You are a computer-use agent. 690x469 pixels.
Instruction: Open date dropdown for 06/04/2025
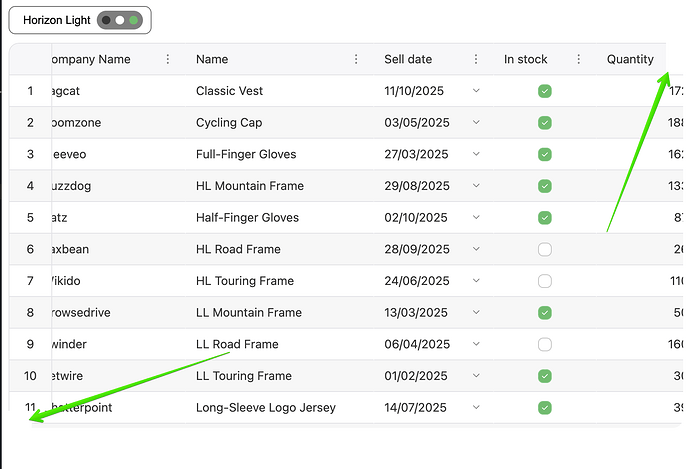click(x=476, y=344)
